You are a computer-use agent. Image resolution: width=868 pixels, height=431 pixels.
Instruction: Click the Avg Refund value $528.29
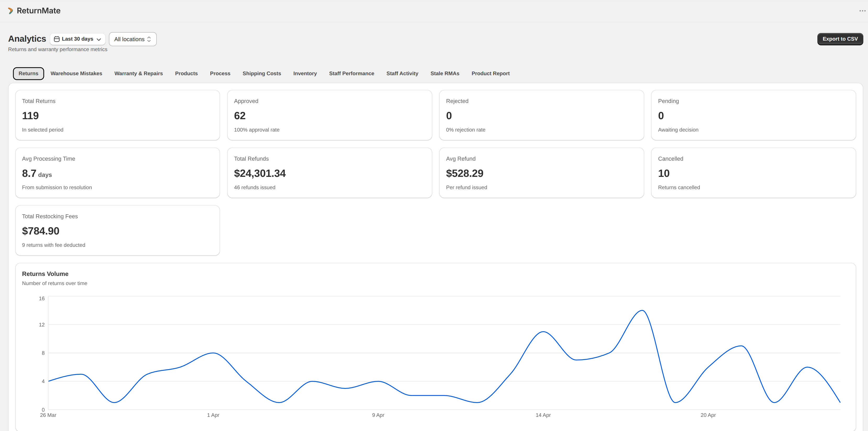click(465, 173)
